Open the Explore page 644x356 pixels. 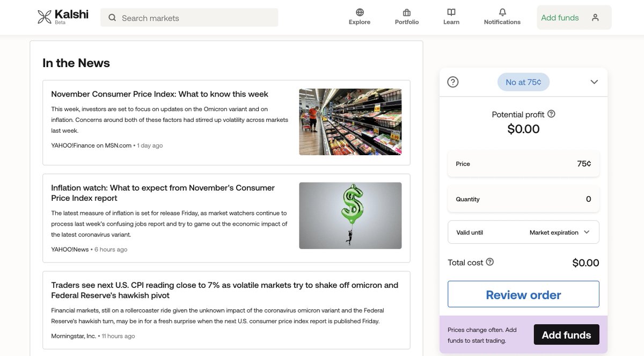[360, 17]
